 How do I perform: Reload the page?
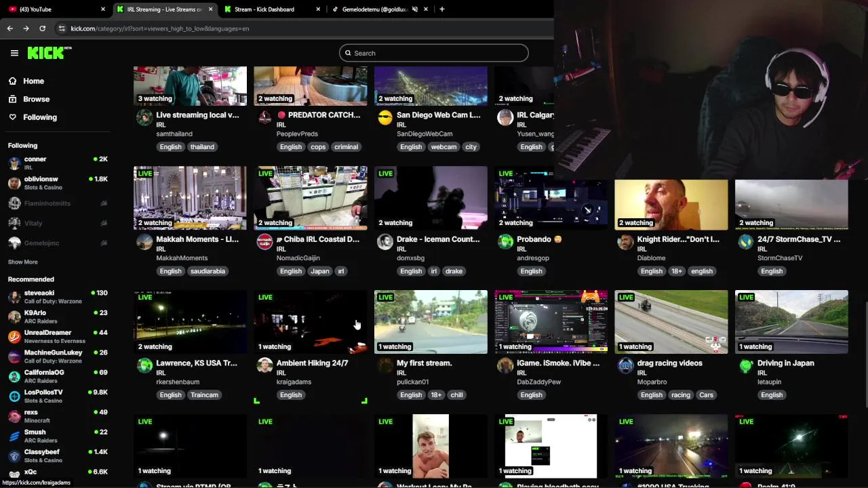pyautogui.click(x=42, y=28)
